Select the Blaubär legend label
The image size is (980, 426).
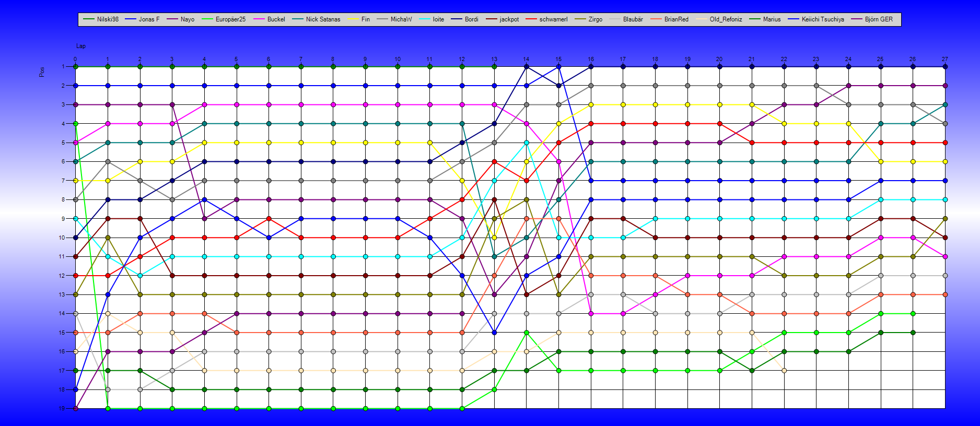pyautogui.click(x=633, y=19)
